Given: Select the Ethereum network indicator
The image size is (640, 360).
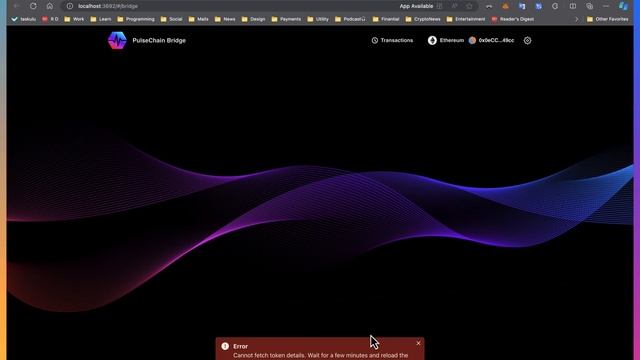Looking at the screenshot, I should (x=446, y=40).
